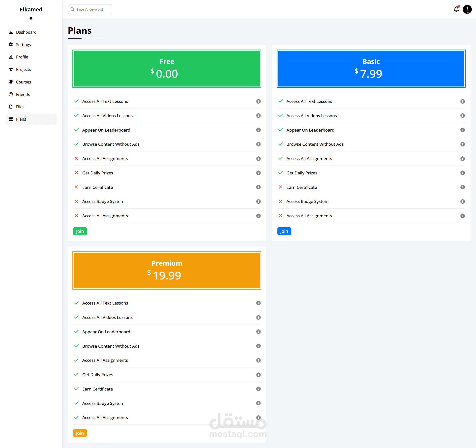Join the Free plan
This screenshot has width=476, height=448.
[80, 231]
